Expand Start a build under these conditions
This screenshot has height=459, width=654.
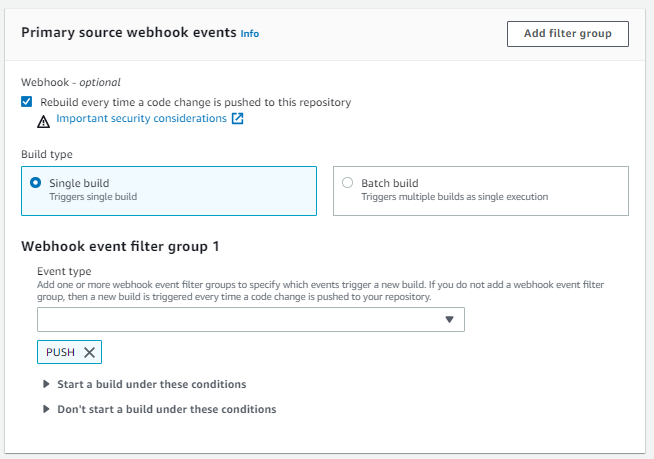pyautogui.click(x=152, y=384)
